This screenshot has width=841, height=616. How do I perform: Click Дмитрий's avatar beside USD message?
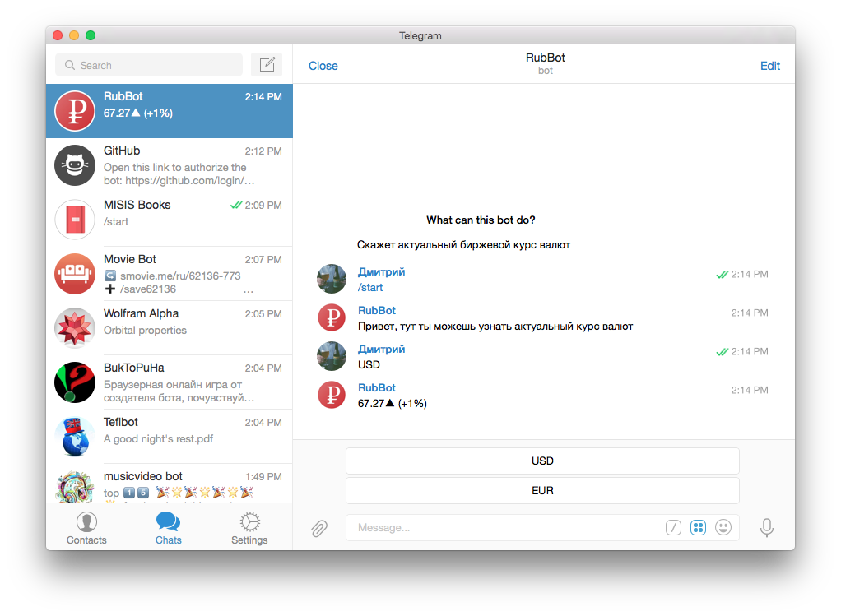pos(332,356)
